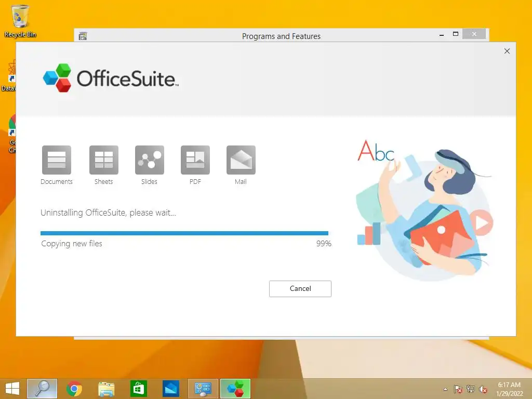The height and width of the screenshot is (399, 532).
Task: Click the Slides module icon
Action: click(149, 160)
